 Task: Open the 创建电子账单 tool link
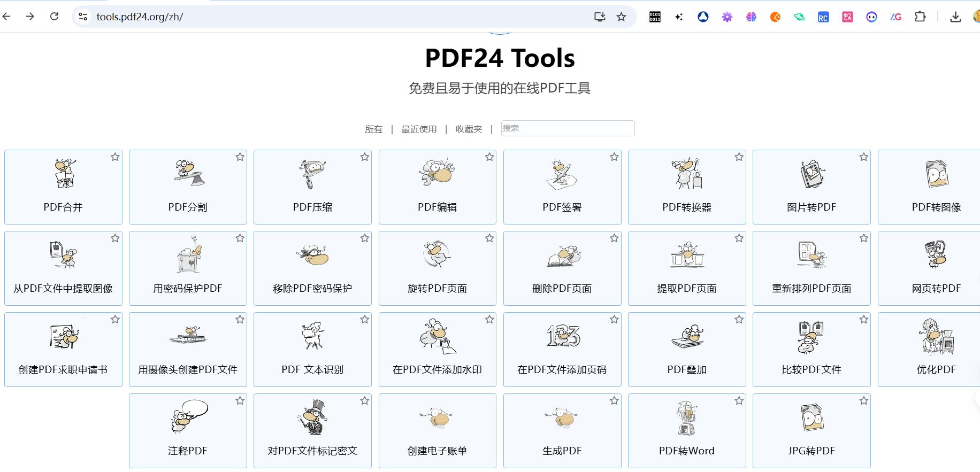[437, 431]
